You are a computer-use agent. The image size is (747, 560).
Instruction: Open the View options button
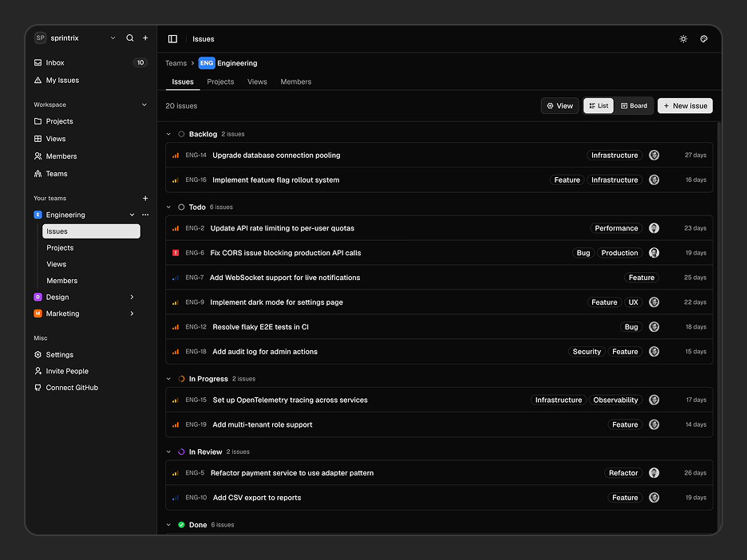559,106
